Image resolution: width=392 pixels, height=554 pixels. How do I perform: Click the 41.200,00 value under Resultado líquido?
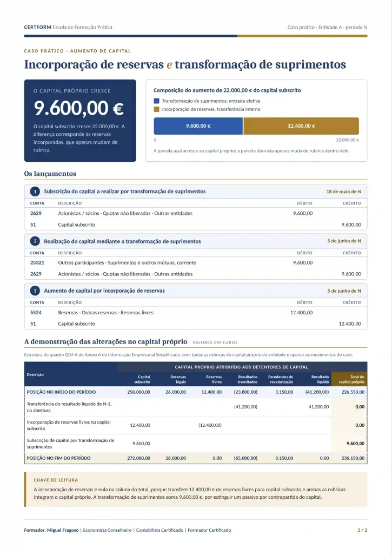318,407
